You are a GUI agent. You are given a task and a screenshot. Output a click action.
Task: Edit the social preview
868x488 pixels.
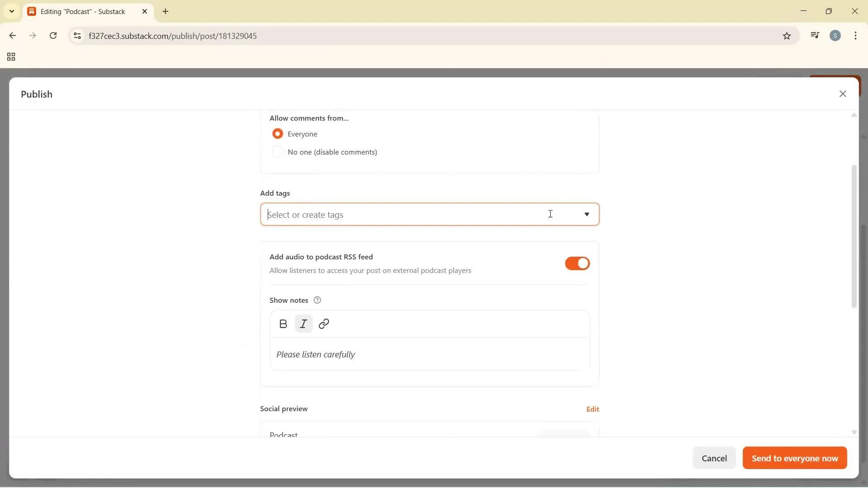tap(593, 408)
